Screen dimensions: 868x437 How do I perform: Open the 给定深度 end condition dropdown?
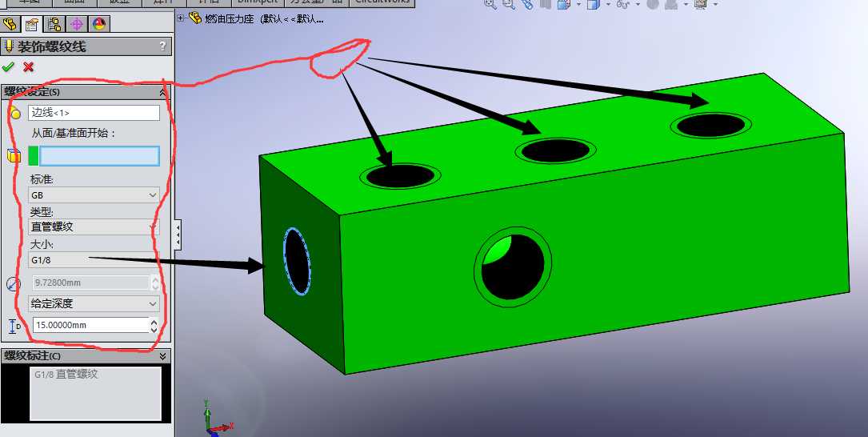[x=154, y=303]
